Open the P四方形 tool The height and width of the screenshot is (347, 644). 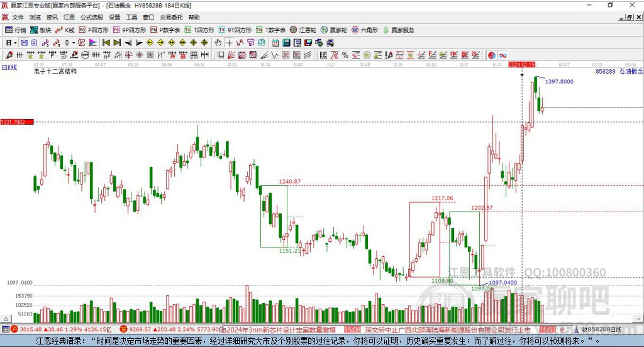point(94,30)
